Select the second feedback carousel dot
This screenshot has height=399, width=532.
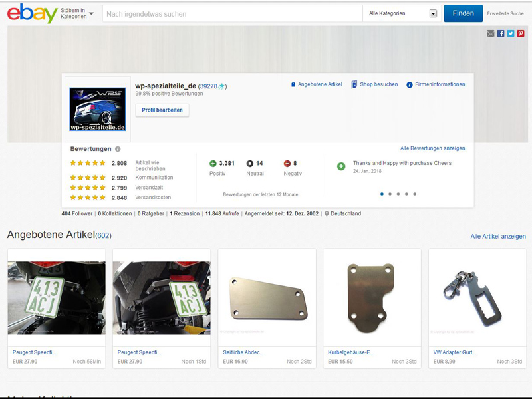coord(390,194)
